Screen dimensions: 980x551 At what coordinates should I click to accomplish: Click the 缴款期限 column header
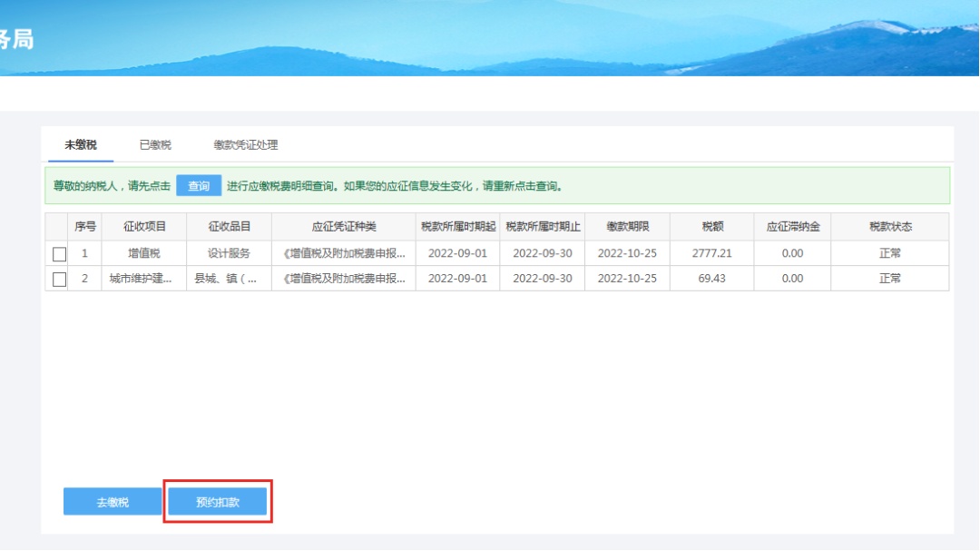coord(627,227)
